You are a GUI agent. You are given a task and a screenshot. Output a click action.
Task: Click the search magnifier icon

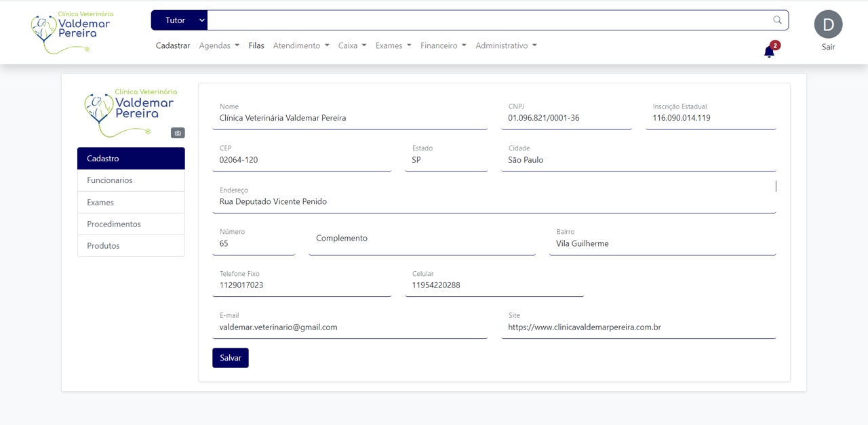click(x=777, y=20)
